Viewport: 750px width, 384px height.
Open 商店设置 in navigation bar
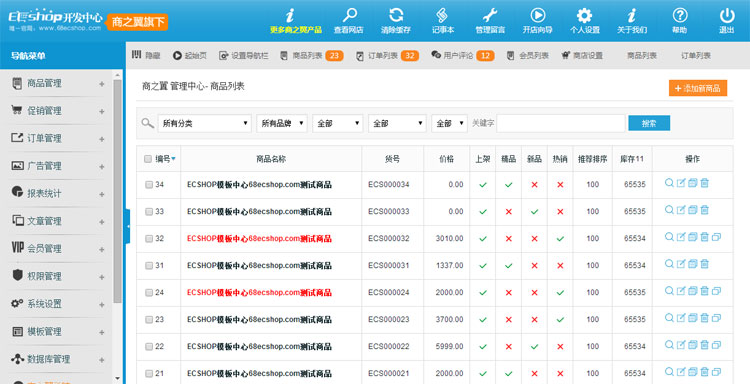click(582, 55)
